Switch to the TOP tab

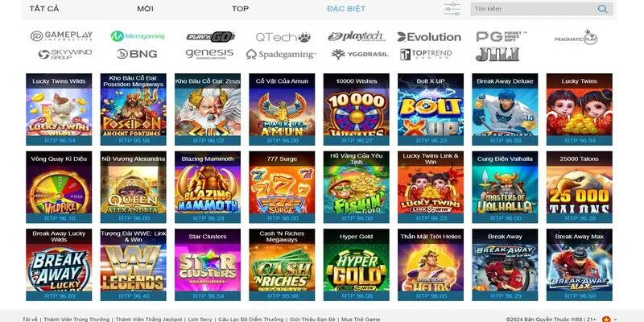[x=240, y=9]
